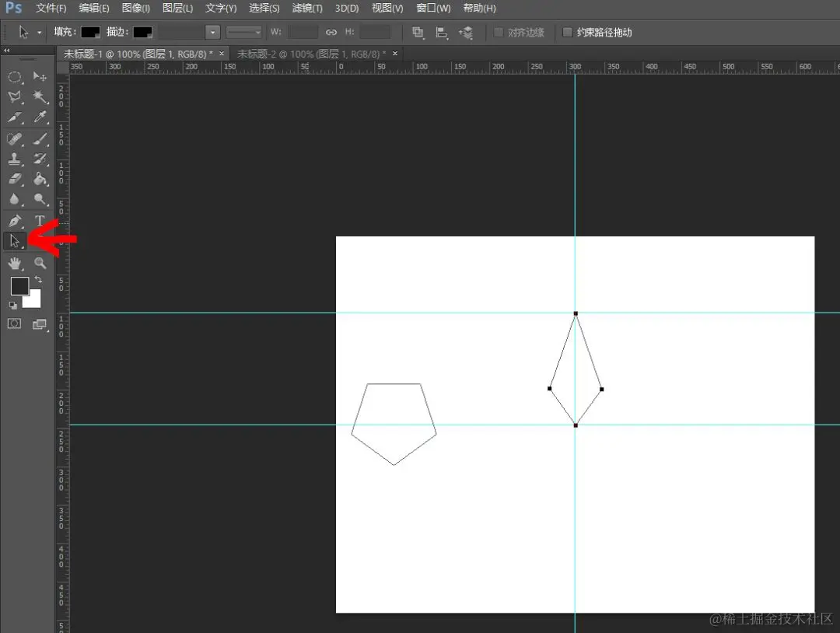Select the Magic Wand tool

[x=40, y=97]
